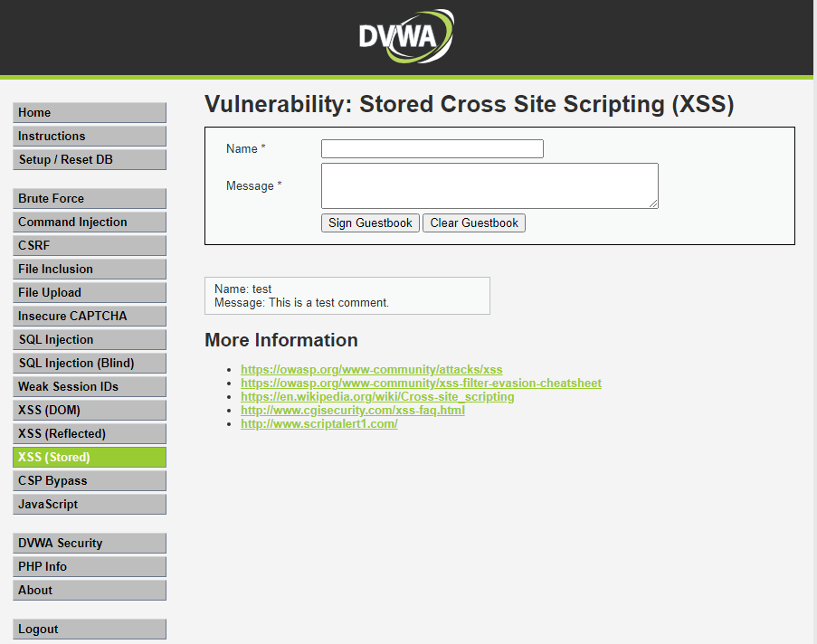The width and height of the screenshot is (817, 644).
Task: Open the Brute Force module
Action: (90, 198)
